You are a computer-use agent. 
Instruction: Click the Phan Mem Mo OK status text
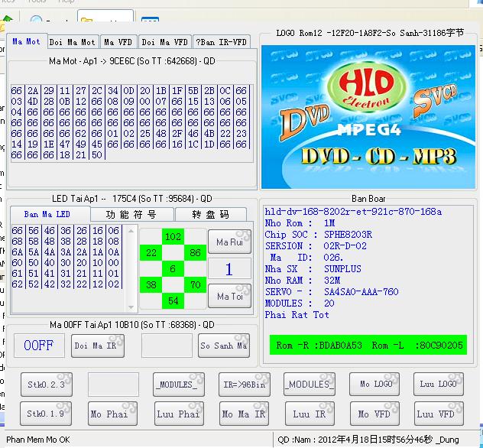coord(38,440)
